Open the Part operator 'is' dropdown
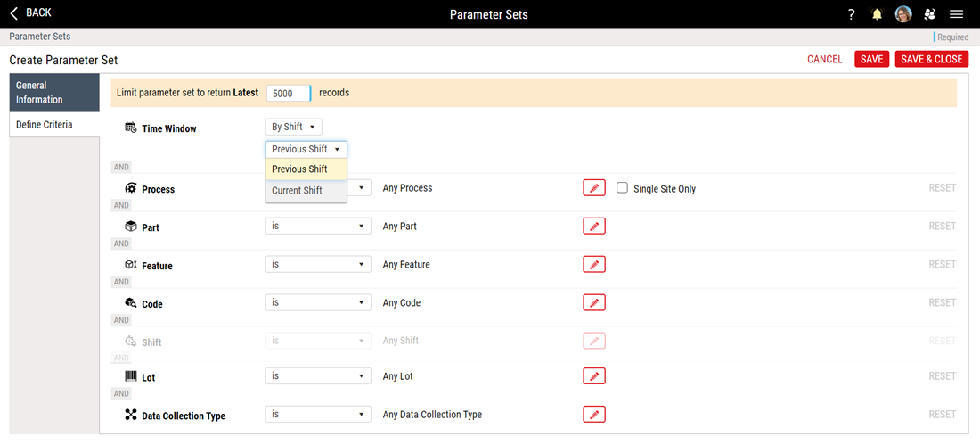 pos(318,226)
